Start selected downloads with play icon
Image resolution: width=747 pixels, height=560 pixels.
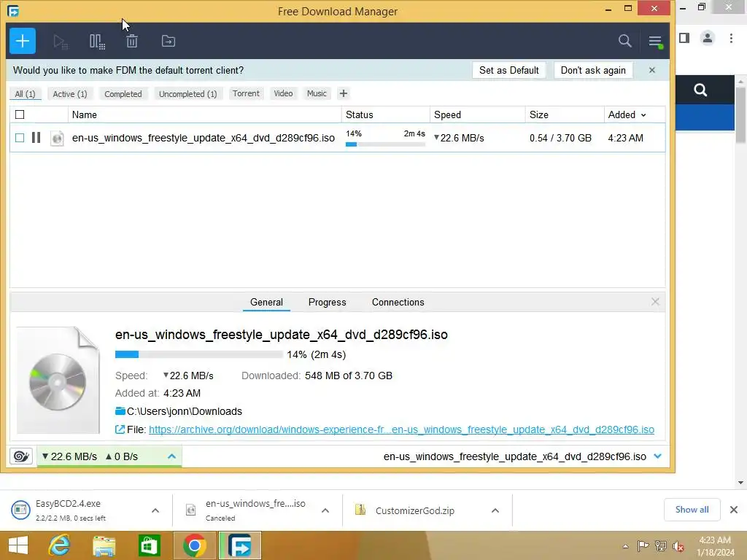pos(61,42)
